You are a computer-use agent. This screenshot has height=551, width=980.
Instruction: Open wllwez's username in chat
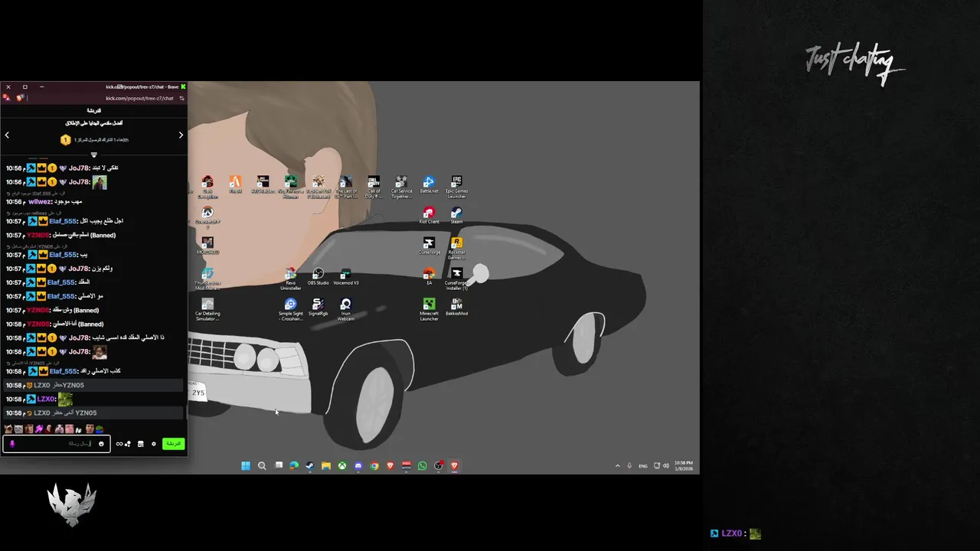pos(38,202)
